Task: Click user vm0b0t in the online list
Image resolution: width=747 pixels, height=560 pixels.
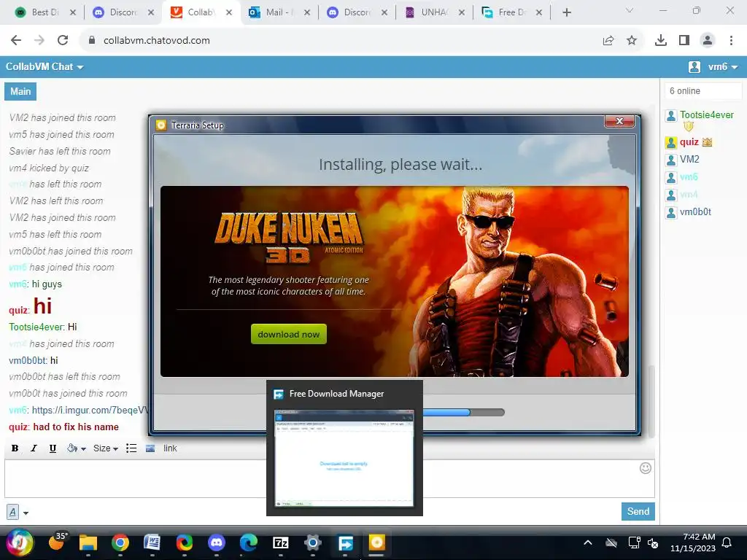Action: pos(695,212)
